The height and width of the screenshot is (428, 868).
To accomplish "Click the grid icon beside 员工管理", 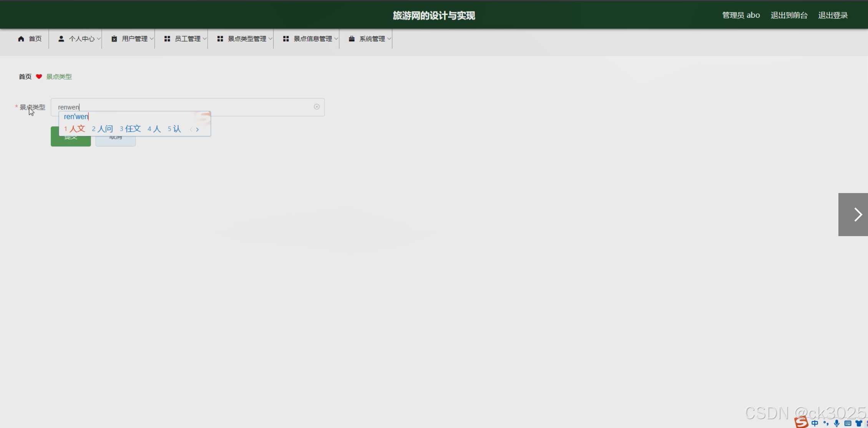I will tap(167, 39).
